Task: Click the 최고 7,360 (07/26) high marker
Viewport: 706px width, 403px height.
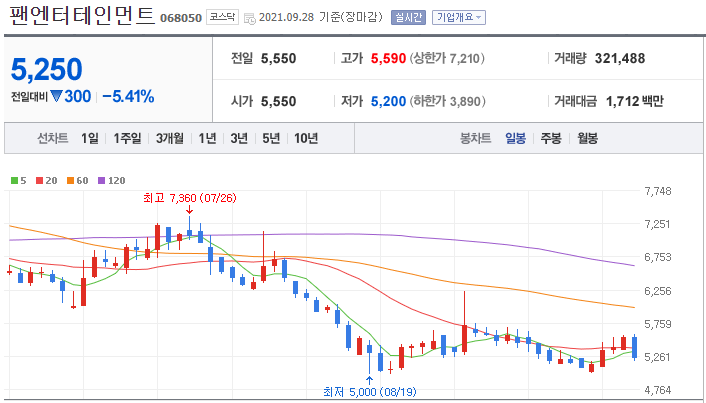Action: click(x=189, y=198)
